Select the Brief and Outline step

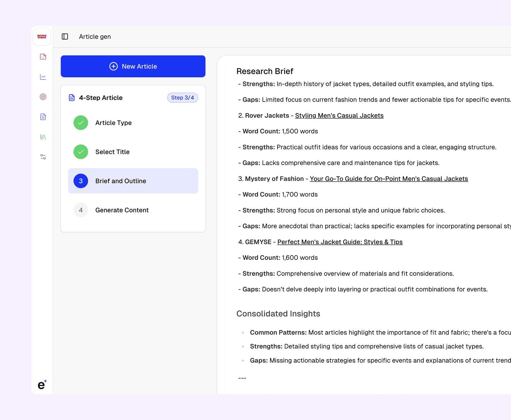click(133, 181)
